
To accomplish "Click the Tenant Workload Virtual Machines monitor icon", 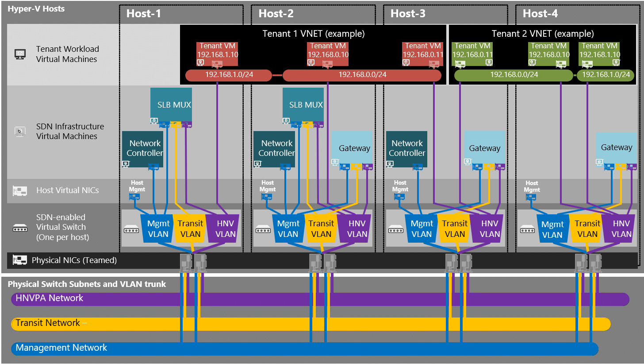I will pyautogui.click(x=20, y=54).
